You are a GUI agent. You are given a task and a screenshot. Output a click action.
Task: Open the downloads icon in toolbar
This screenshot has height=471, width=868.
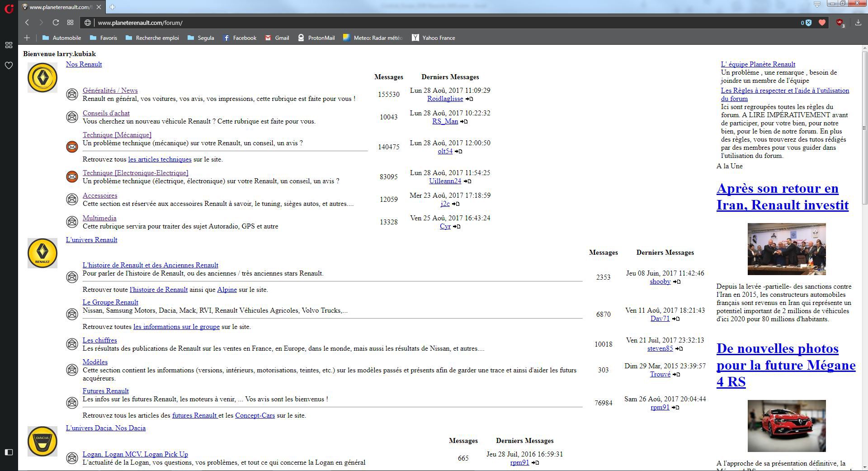coord(858,23)
